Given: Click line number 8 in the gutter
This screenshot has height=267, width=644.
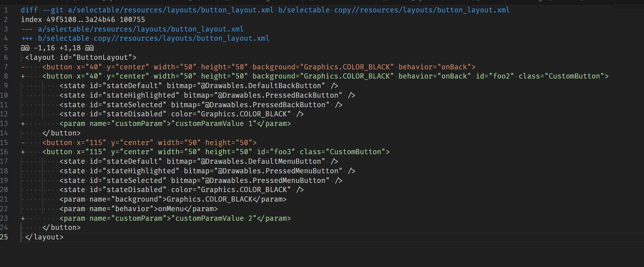Looking at the screenshot, I should click(6, 76).
